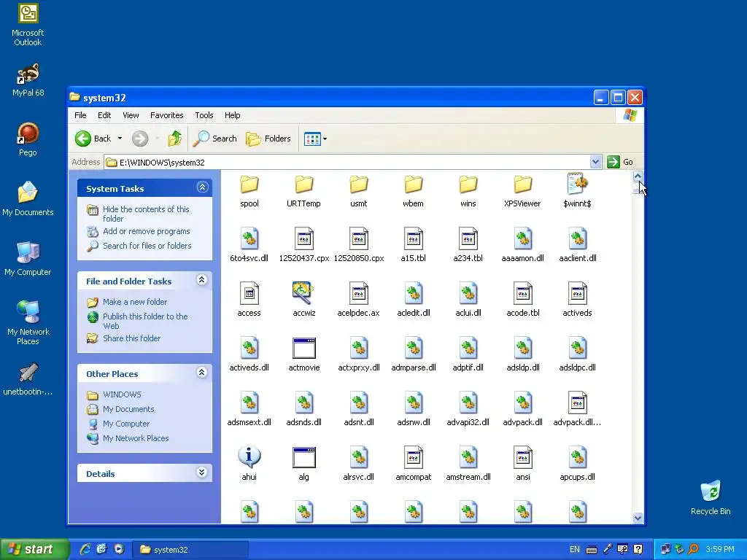
Task: Expand the Details panel
Action: (202, 472)
